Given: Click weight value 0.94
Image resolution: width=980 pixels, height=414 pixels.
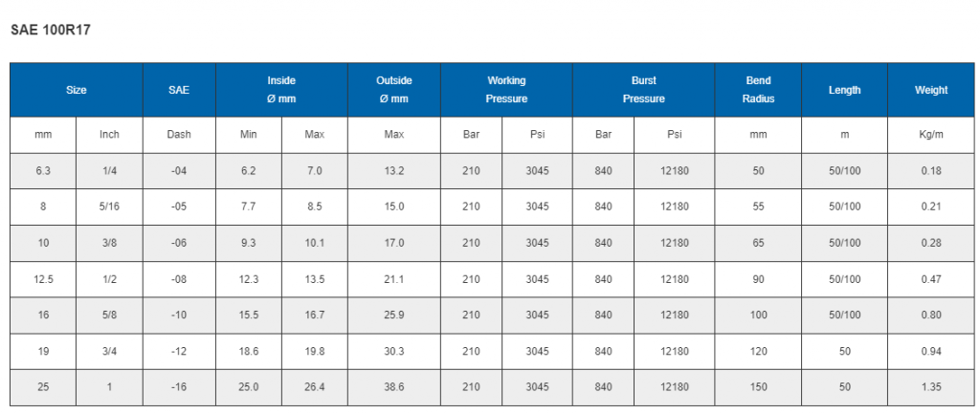Looking at the screenshot, I should click(931, 351).
